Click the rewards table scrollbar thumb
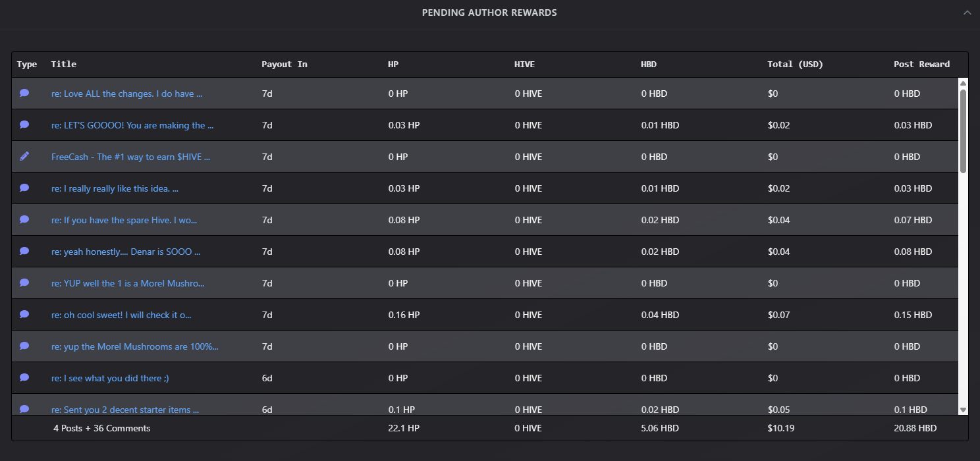Image resolution: width=980 pixels, height=461 pixels. pos(963,131)
